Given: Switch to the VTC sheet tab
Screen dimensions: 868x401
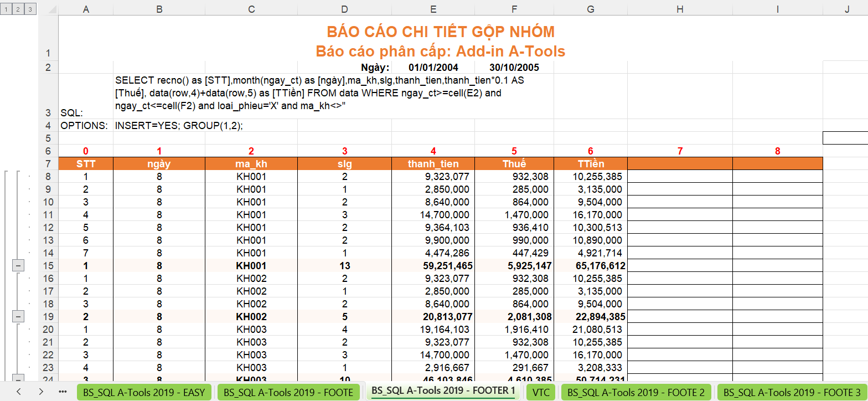Looking at the screenshot, I should [x=540, y=392].
